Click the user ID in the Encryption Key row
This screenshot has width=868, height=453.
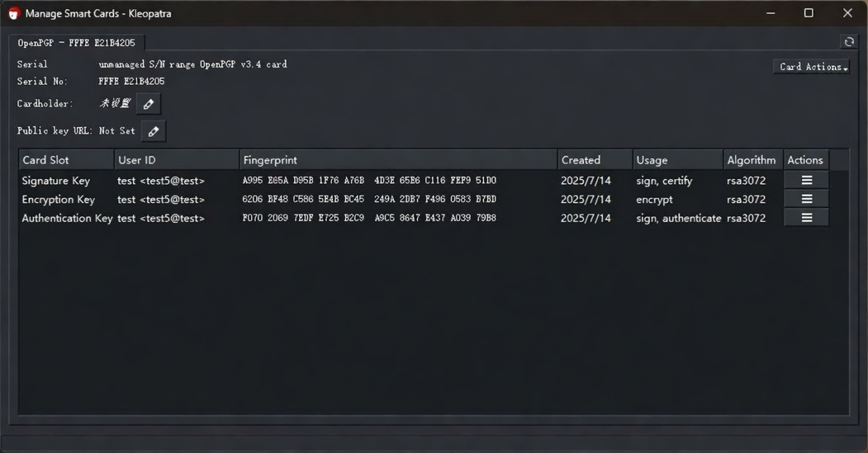tap(161, 200)
